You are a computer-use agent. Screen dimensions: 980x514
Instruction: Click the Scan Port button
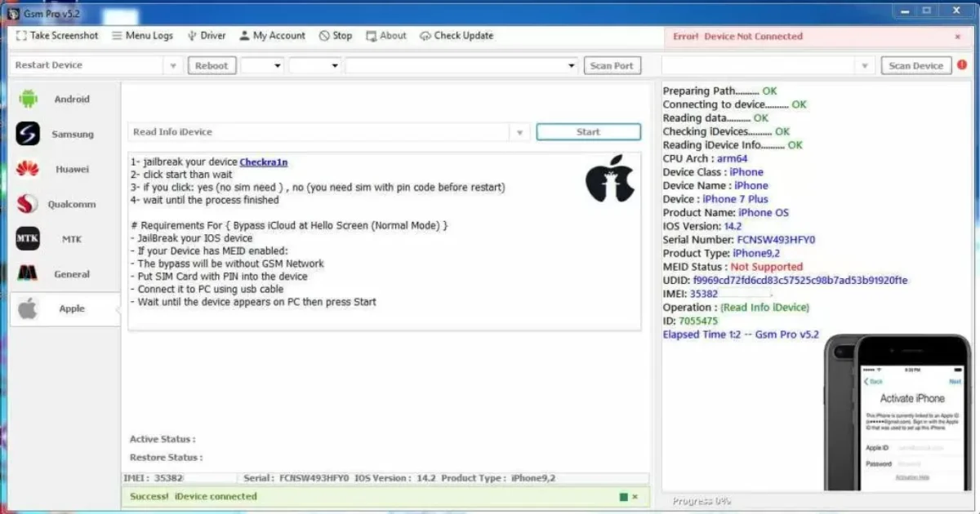pyautogui.click(x=612, y=65)
